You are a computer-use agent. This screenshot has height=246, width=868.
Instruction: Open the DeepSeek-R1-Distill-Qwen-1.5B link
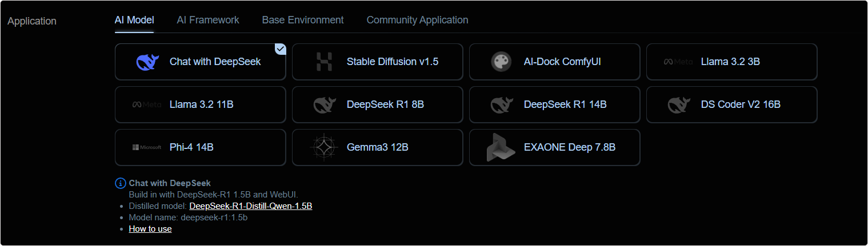tap(251, 206)
